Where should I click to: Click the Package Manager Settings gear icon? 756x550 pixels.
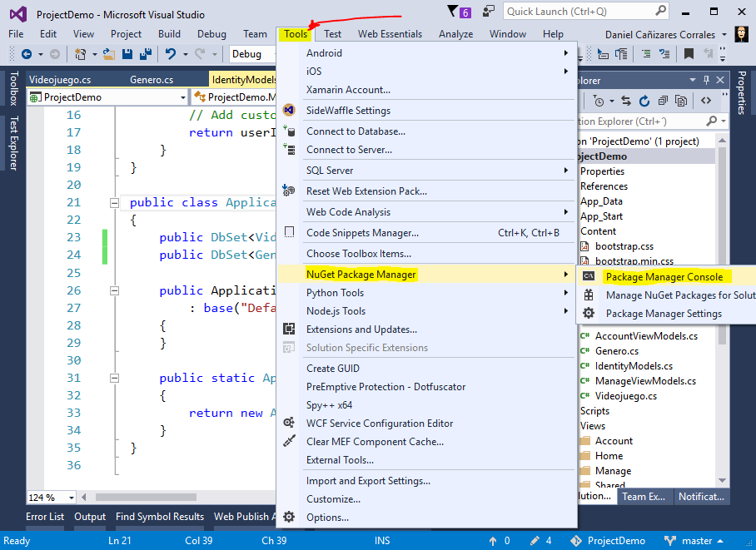coord(589,314)
